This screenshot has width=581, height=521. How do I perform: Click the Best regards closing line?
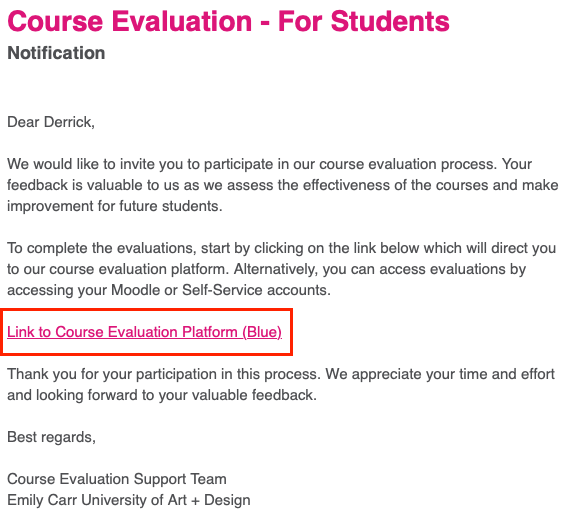point(52,437)
